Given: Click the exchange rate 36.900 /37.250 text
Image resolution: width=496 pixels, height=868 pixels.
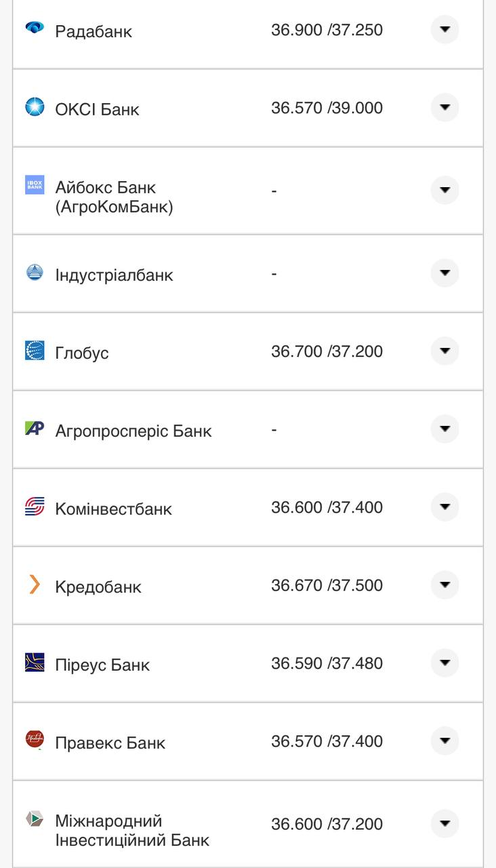Looking at the screenshot, I should pos(327,29).
